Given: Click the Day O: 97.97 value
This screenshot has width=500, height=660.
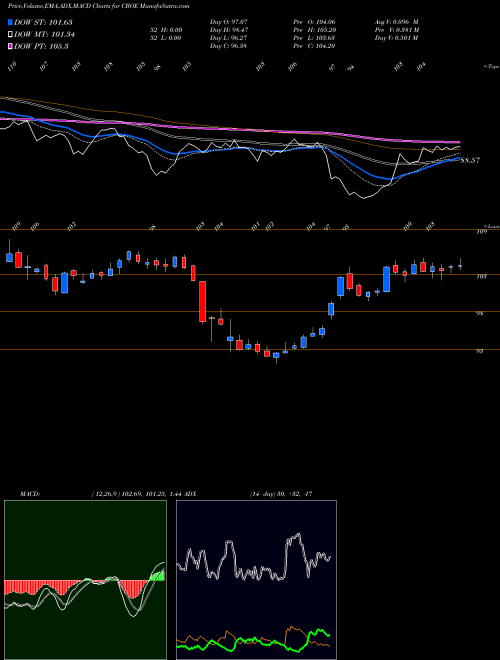Looking at the screenshot, I should coord(228,22).
